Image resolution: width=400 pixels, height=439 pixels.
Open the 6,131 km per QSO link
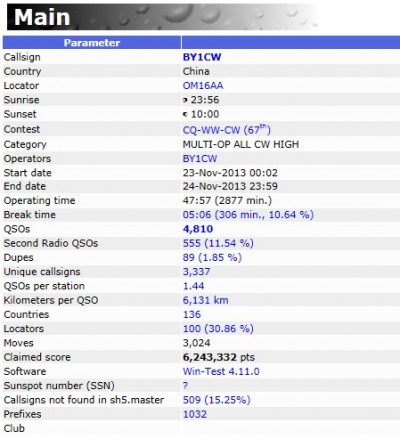205,300
